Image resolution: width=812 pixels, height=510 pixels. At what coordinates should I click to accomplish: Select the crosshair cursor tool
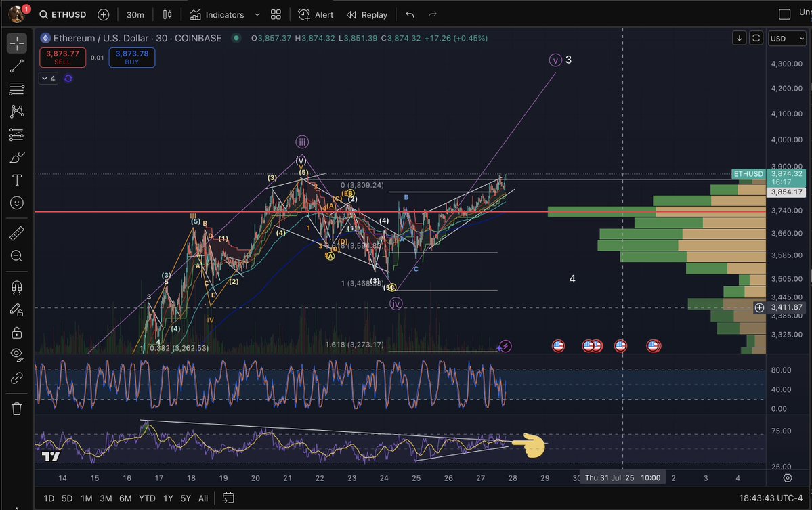pyautogui.click(x=16, y=43)
